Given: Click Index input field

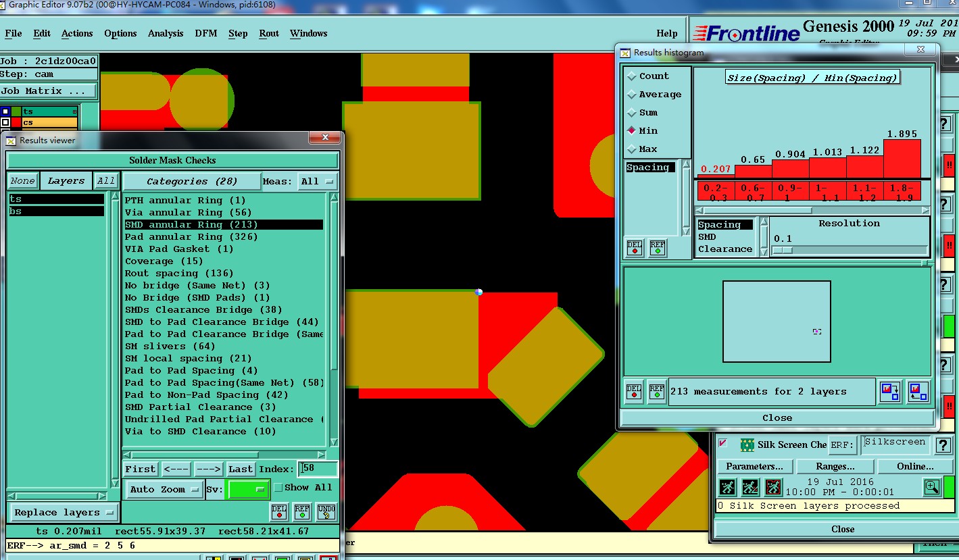Looking at the screenshot, I should pyautogui.click(x=318, y=469).
